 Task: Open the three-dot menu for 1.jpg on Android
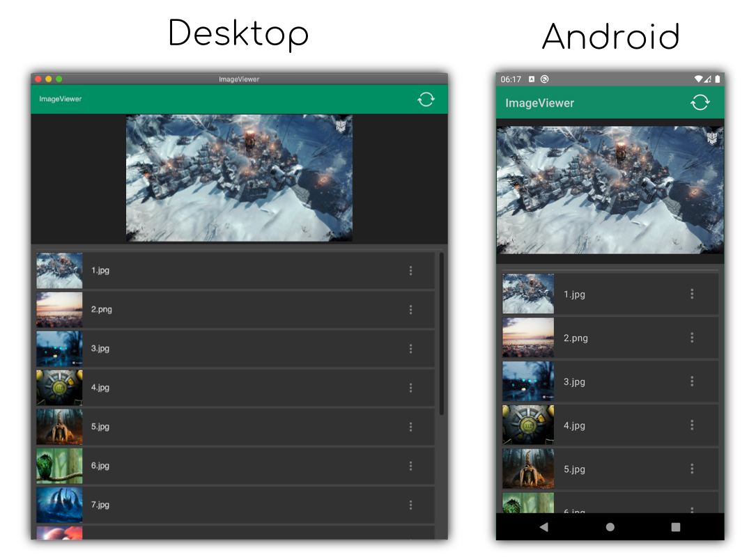[692, 294]
